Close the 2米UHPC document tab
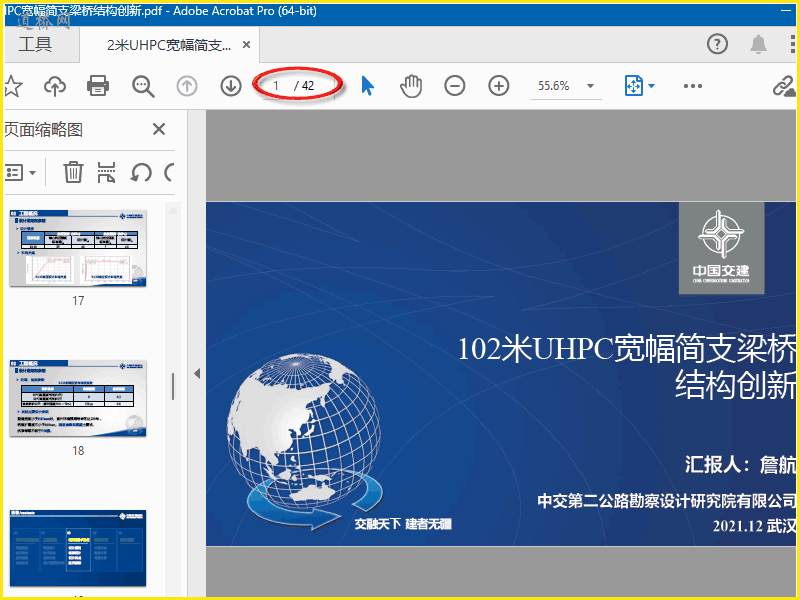 pyautogui.click(x=246, y=45)
